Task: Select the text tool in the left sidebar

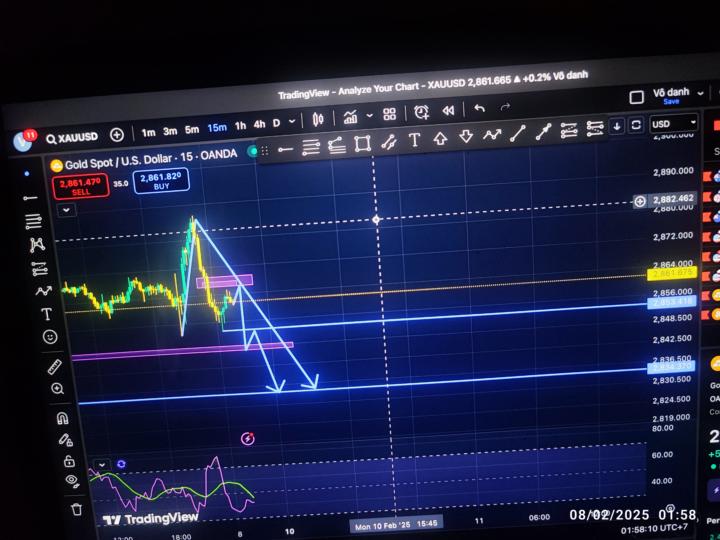Action: tap(46, 314)
